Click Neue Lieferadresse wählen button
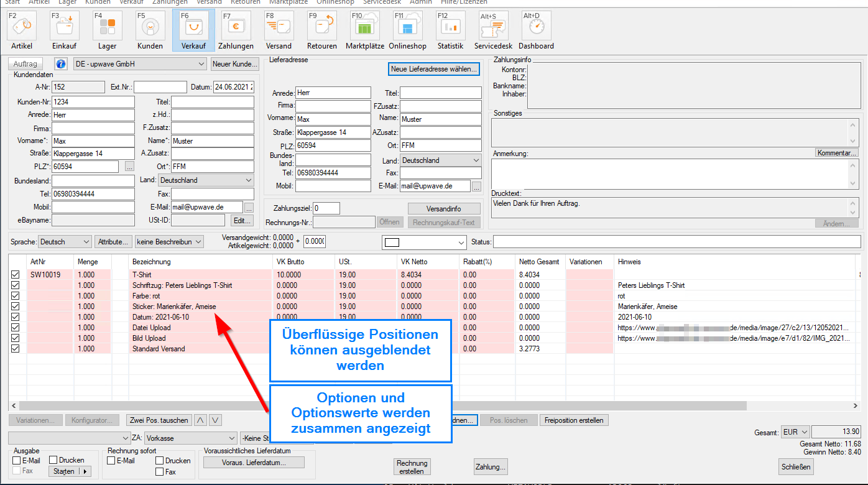Image resolution: width=868 pixels, height=485 pixels. click(434, 69)
